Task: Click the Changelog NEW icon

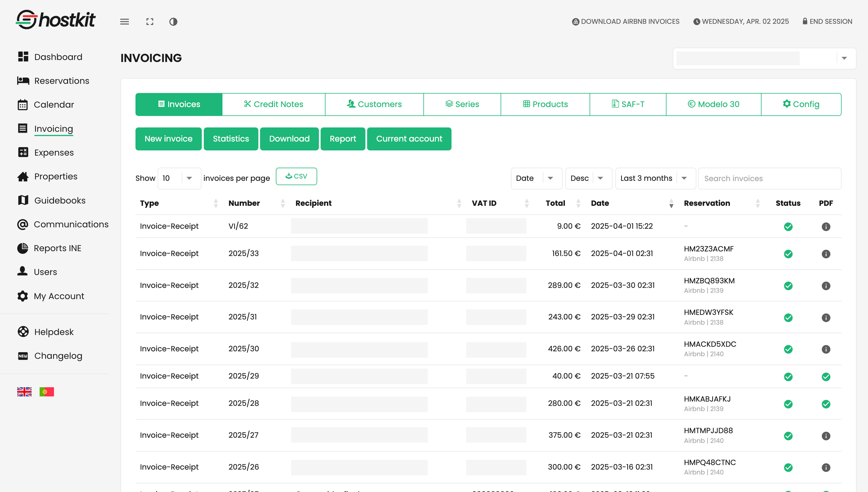Action: coord(23,356)
